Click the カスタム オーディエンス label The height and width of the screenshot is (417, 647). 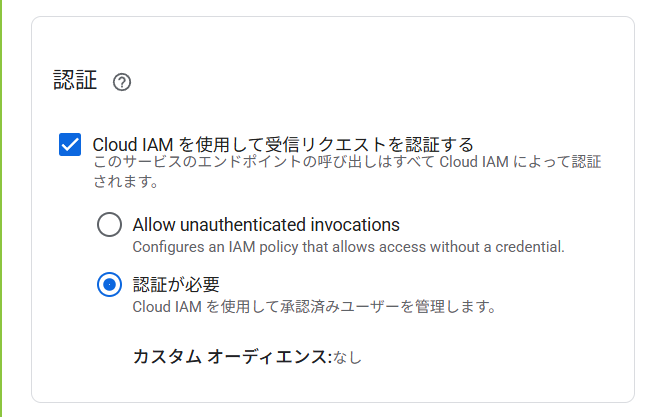coord(230,356)
